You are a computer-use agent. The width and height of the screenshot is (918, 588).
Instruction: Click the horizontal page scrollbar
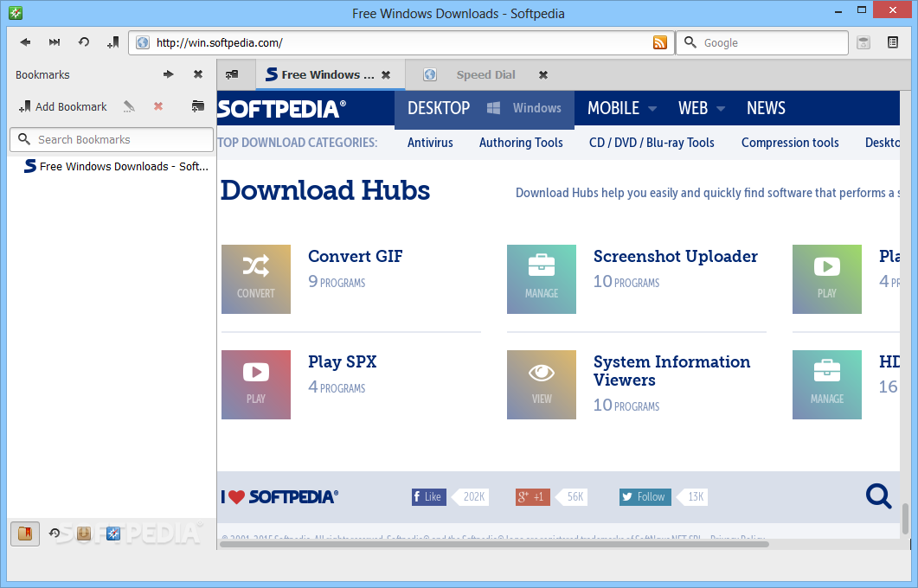493,544
